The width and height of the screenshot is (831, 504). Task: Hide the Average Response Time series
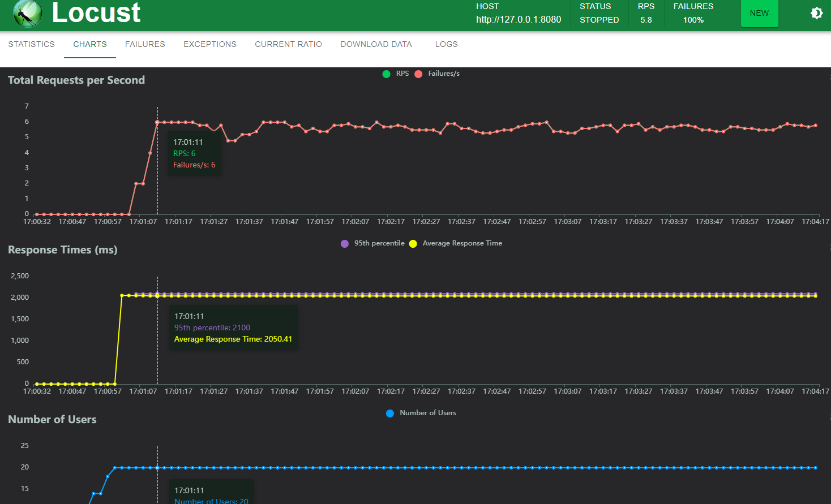[x=456, y=243]
